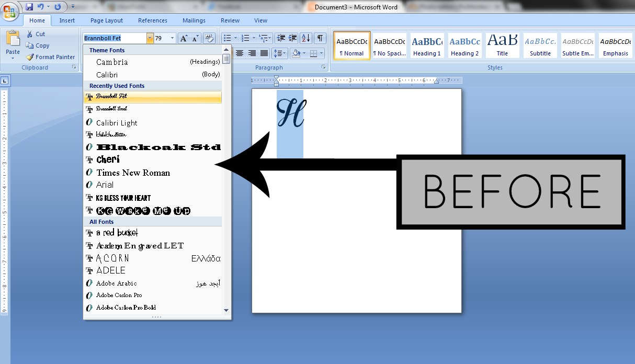Open Clipboard pane dialog launcher
The height and width of the screenshot is (364, 635).
pyautogui.click(x=74, y=67)
